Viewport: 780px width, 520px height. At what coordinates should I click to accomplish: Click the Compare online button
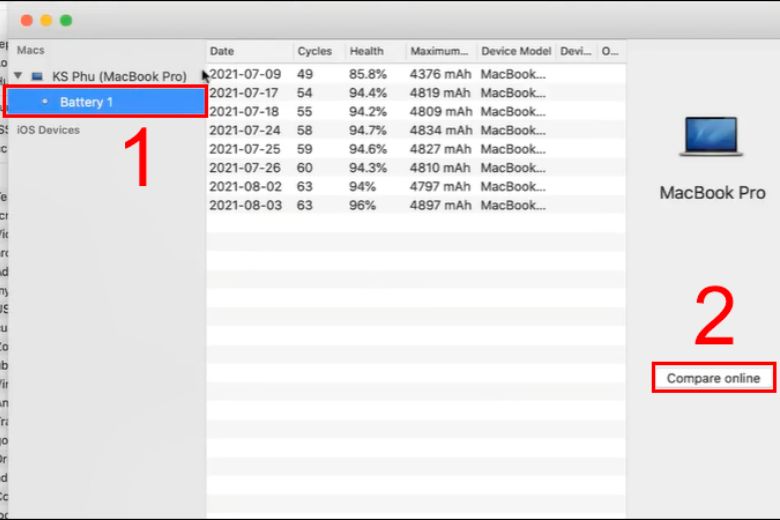coord(713,378)
